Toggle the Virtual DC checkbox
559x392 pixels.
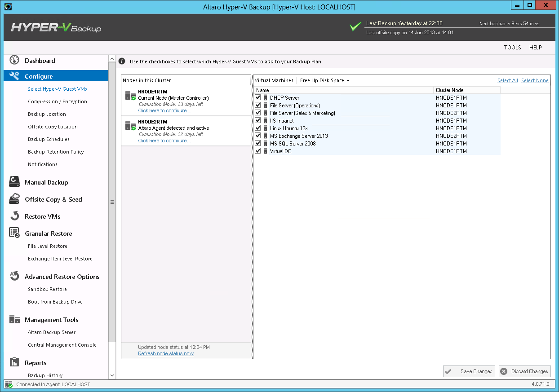[258, 151]
